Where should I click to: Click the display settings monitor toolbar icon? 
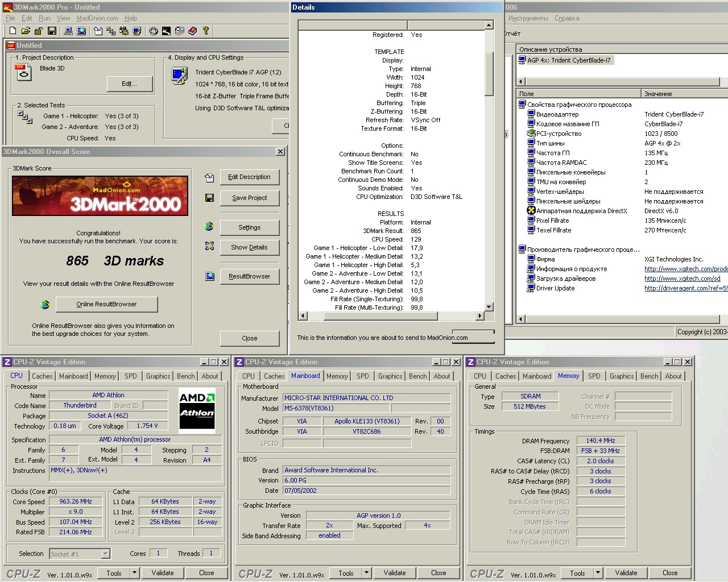(136, 31)
